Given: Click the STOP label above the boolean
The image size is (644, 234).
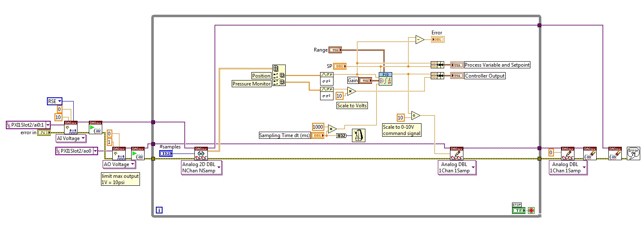Looking at the screenshot, I should [516, 204].
